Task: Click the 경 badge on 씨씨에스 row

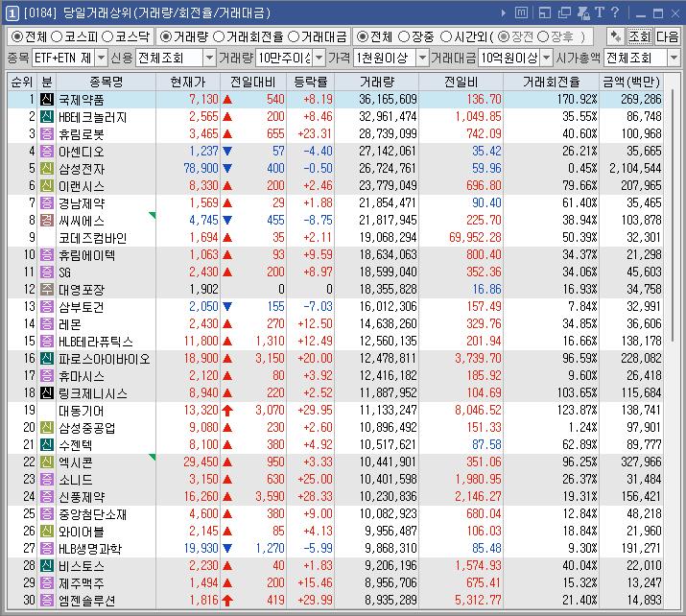Action: pyautogui.click(x=47, y=220)
